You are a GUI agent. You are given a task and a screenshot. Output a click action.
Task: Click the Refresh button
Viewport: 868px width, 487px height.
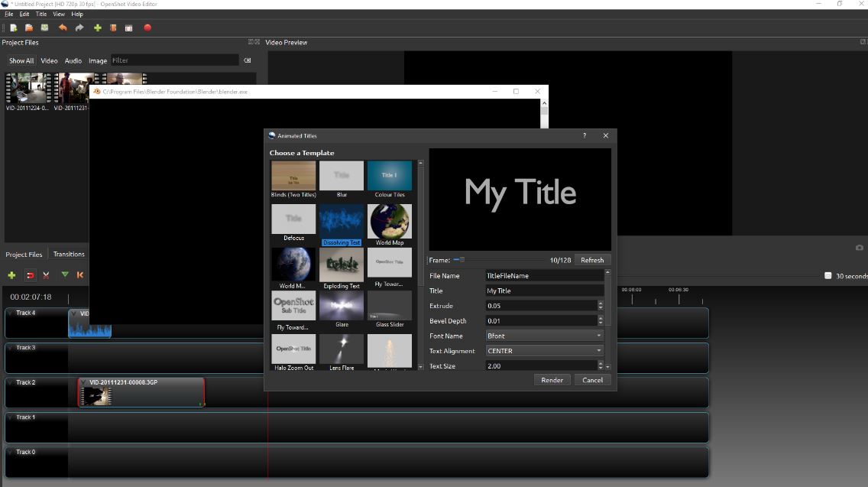point(592,260)
